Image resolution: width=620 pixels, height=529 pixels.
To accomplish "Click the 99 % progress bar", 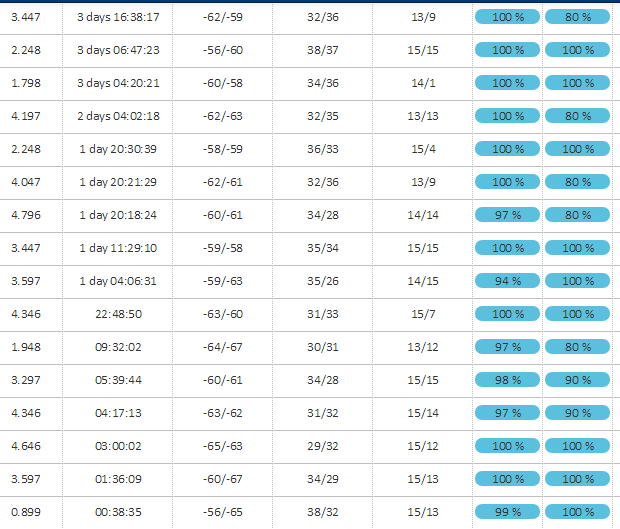I will coord(507,512).
